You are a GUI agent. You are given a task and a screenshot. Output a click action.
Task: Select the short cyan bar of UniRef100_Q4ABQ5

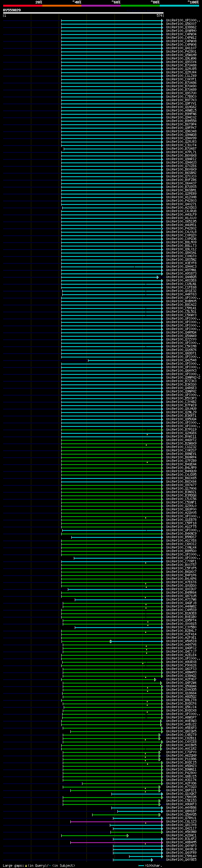click(110, 277)
